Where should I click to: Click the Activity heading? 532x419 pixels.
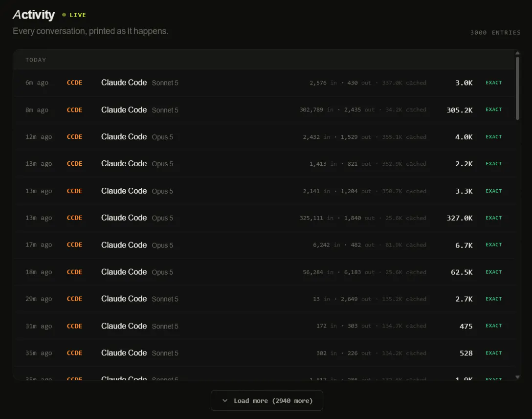pos(34,15)
